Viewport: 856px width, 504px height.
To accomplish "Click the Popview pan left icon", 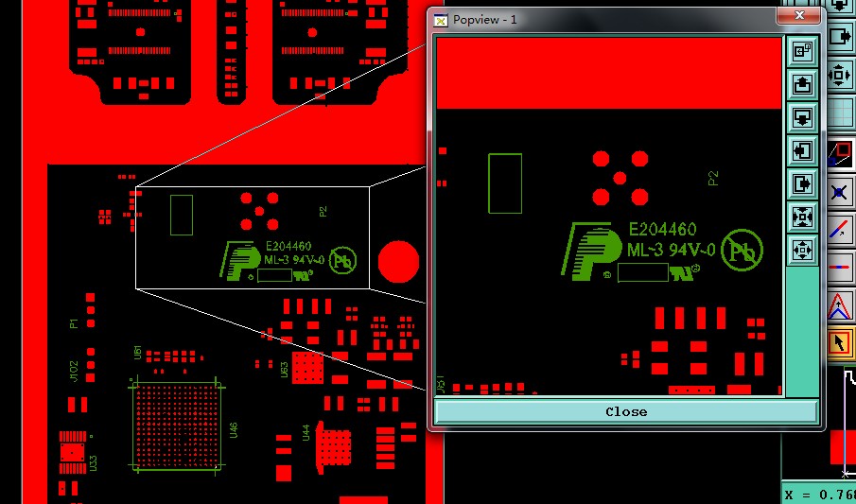I will (x=802, y=150).
